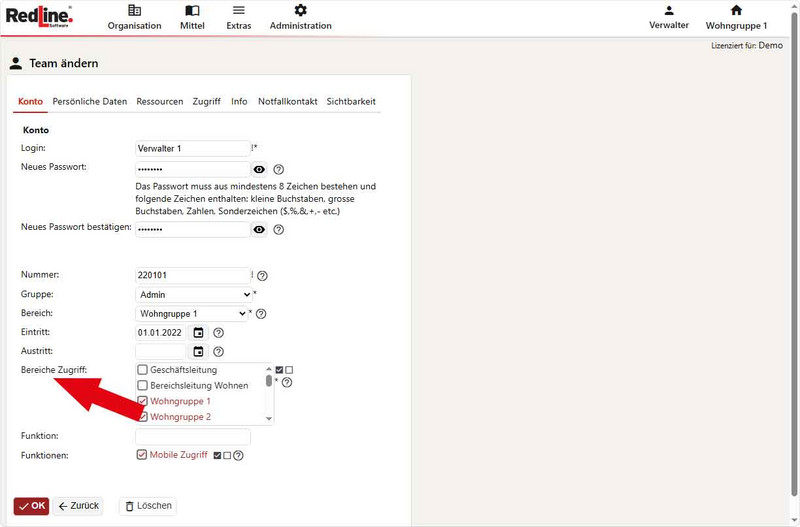This screenshot has width=800, height=527.
Task: Switch to the Persönliche Daten tab
Action: [x=90, y=101]
